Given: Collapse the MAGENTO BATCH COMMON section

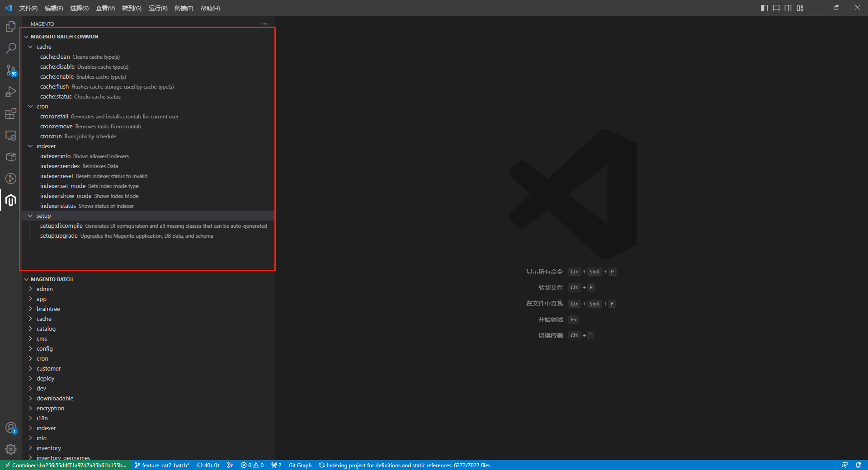Looking at the screenshot, I should tap(148, 37).
